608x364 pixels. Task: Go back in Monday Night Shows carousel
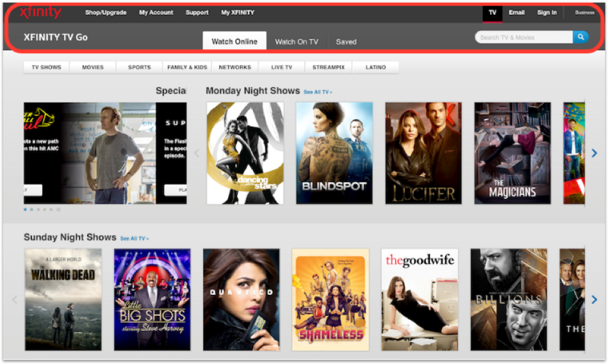pos(197,153)
